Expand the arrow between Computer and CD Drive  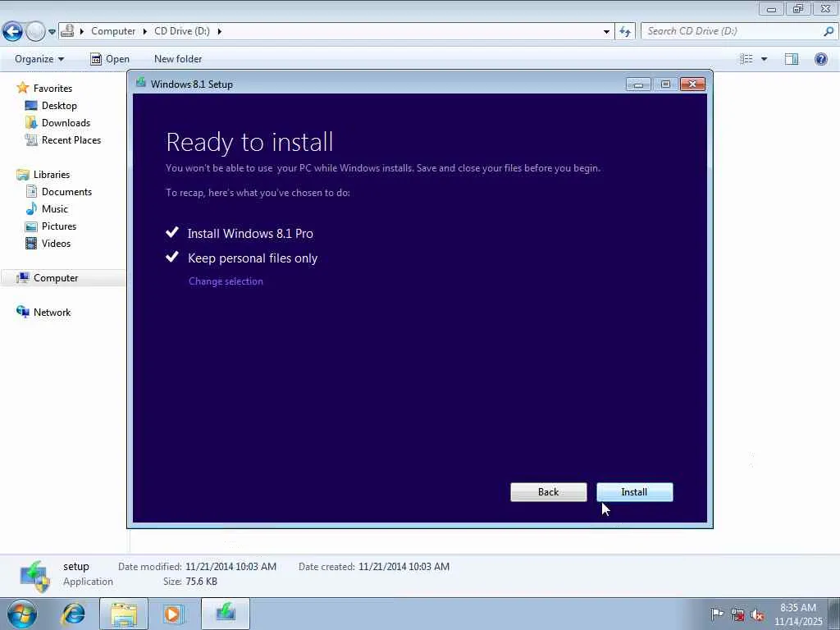(x=145, y=31)
